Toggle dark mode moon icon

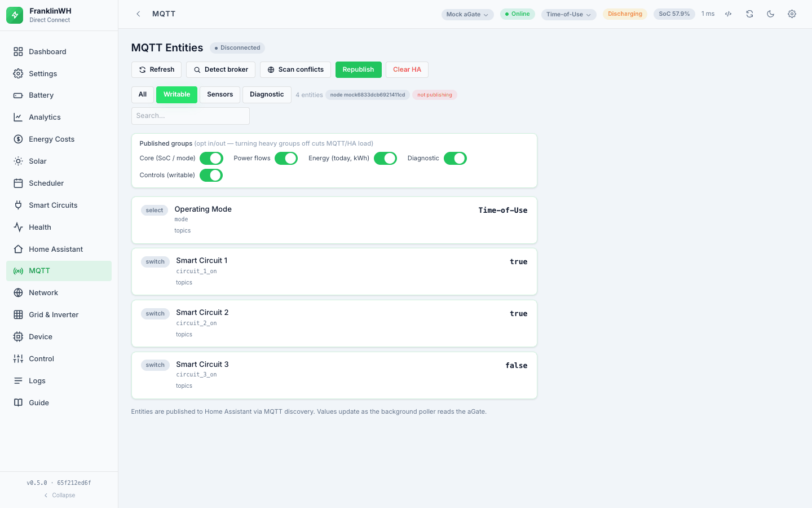[x=770, y=14]
